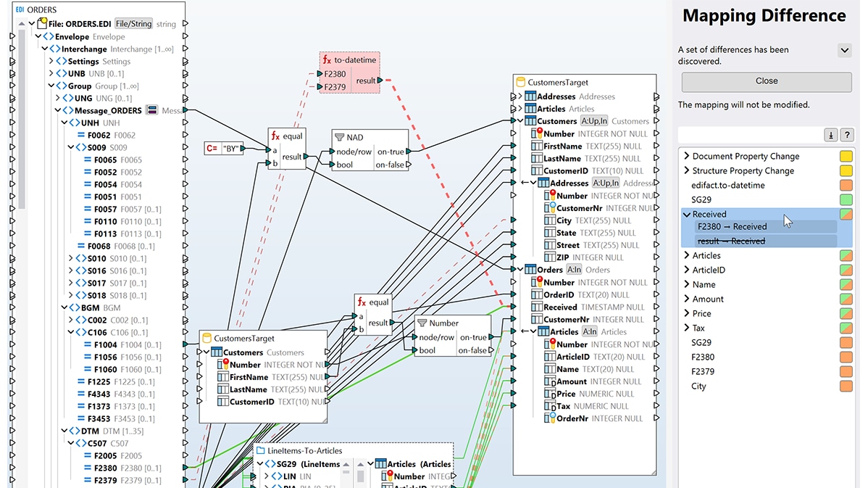Click yellow swatch beside Document Property Change
868x488 pixels.
coord(846,156)
